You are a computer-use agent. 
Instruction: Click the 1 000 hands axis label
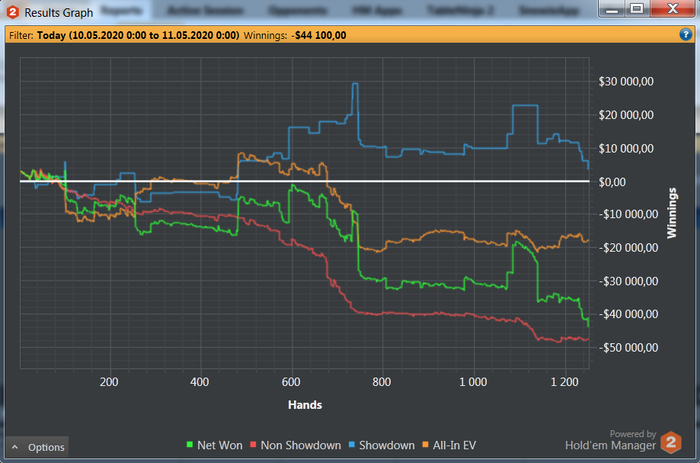pyautogui.click(x=473, y=382)
